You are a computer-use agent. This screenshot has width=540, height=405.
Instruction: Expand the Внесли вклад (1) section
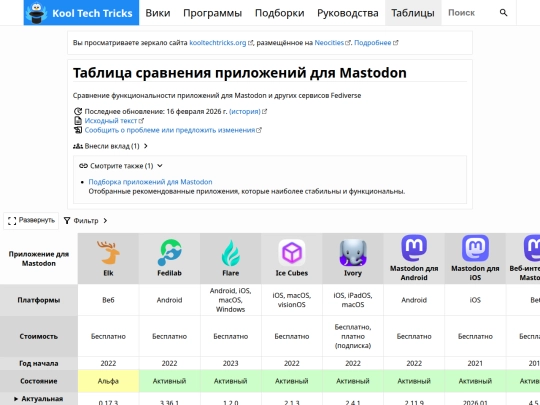[110, 146]
